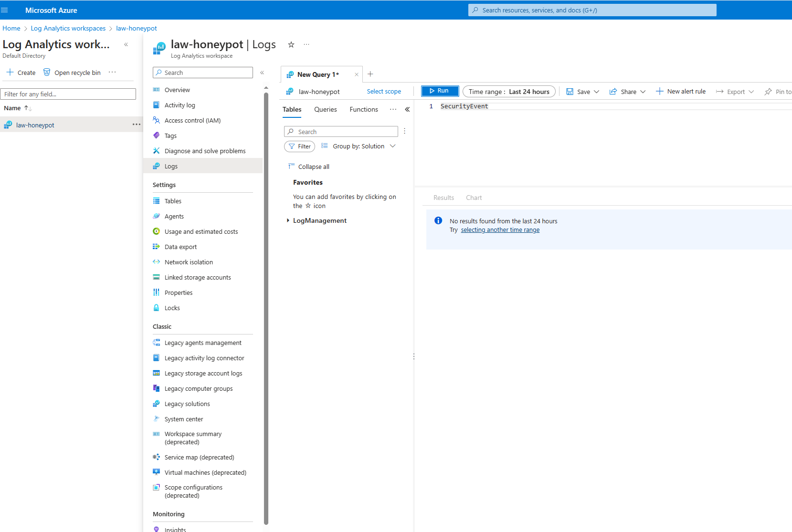792x532 pixels.
Task: Click the Network isolation icon
Action: (156, 262)
